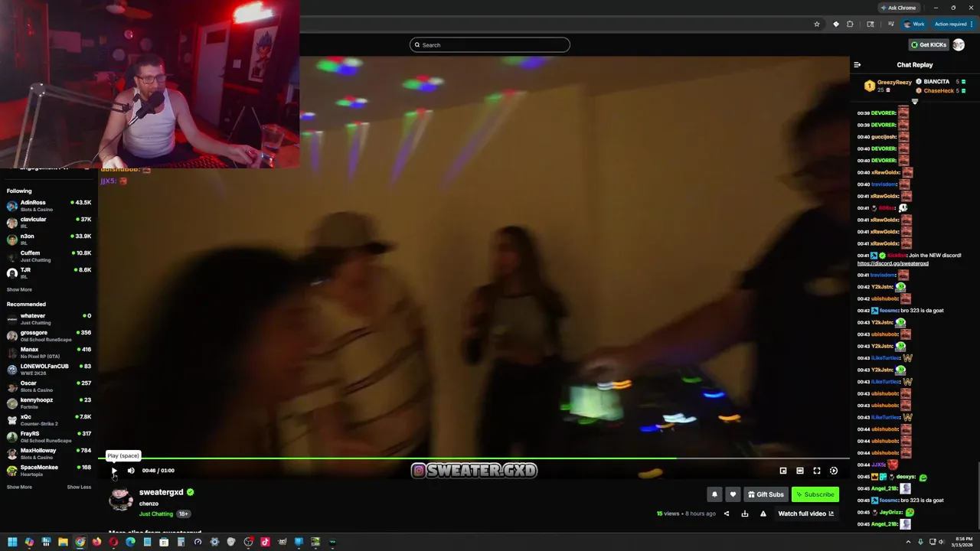Open LONEWOLFanCUB recommended channel
Screen dimensions: 980x551
(49, 370)
